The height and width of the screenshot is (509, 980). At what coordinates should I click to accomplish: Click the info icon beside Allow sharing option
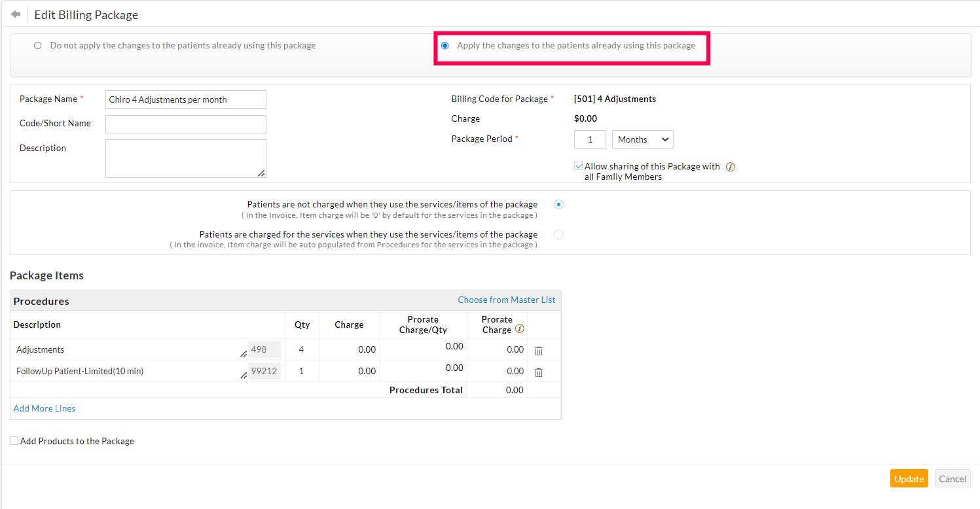(731, 166)
